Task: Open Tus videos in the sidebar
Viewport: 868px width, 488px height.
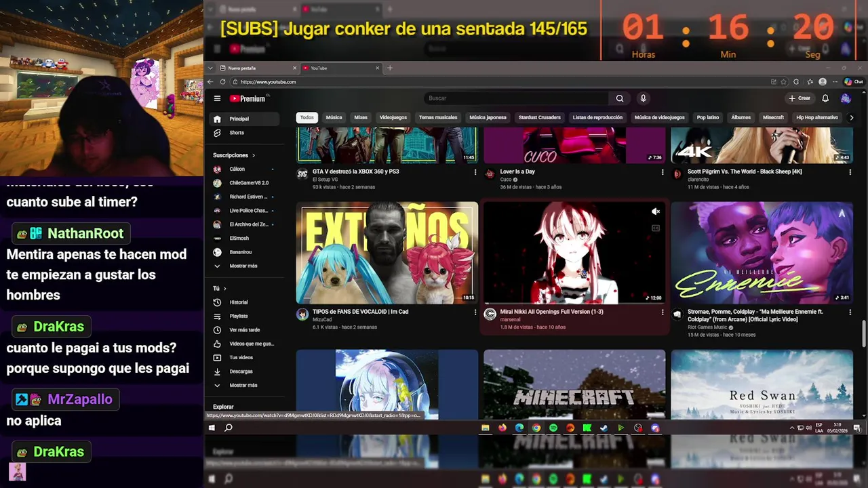Action: tap(244, 357)
